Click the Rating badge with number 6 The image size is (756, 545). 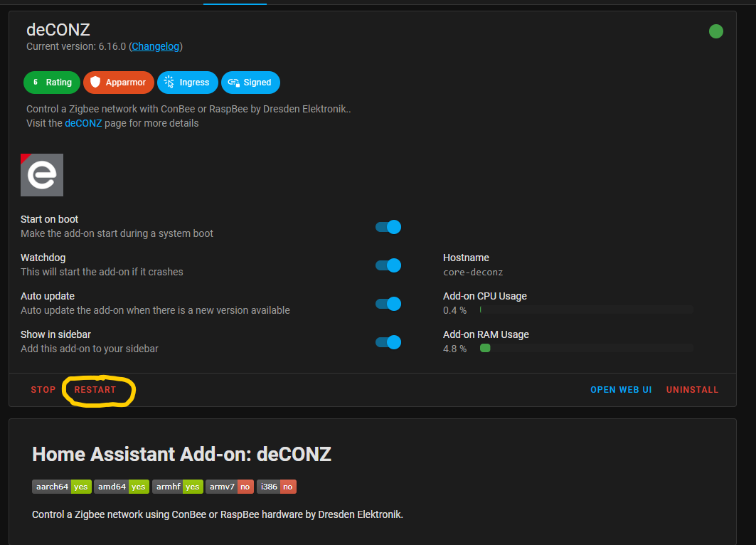pos(52,83)
